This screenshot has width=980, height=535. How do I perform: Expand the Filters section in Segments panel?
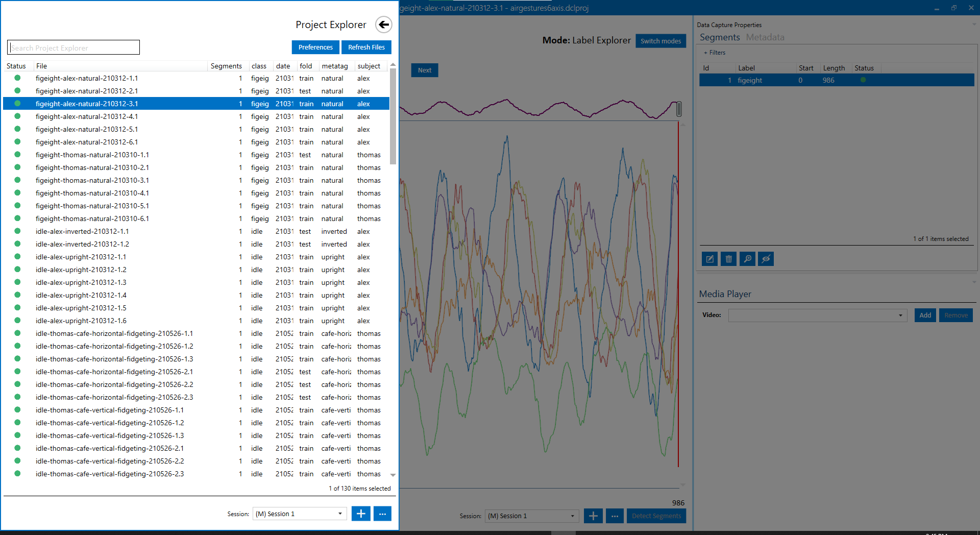tap(715, 53)
